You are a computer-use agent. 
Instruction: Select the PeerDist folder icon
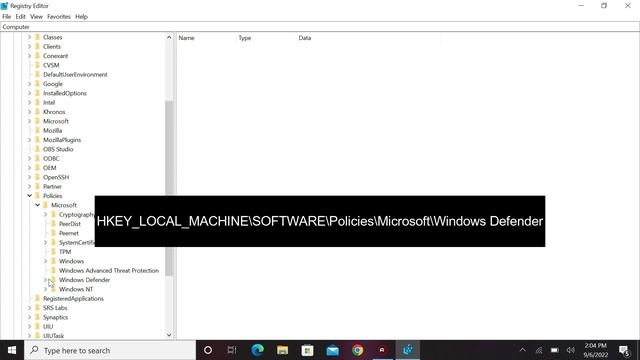tap(53, 224)
